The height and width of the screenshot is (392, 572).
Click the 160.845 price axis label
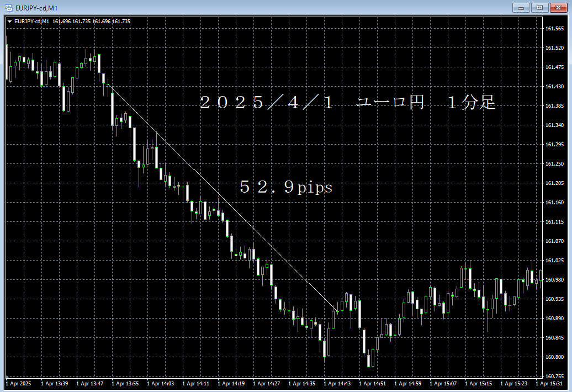click(554, 338)
